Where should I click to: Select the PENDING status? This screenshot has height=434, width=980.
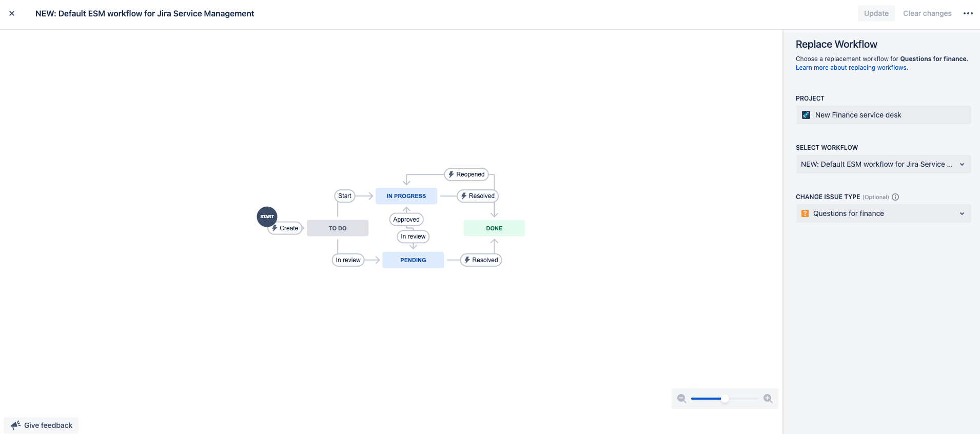413,260
